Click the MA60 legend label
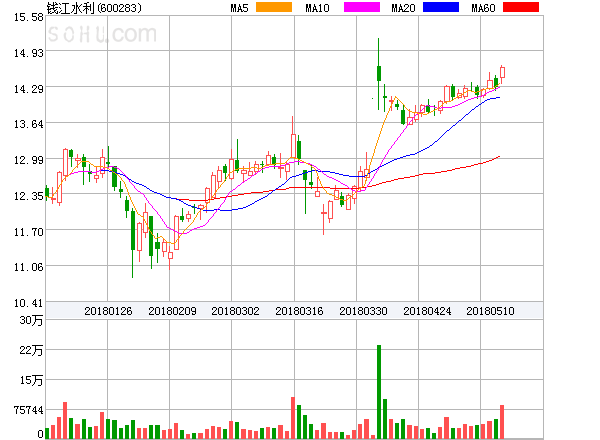 click(483, 8)
